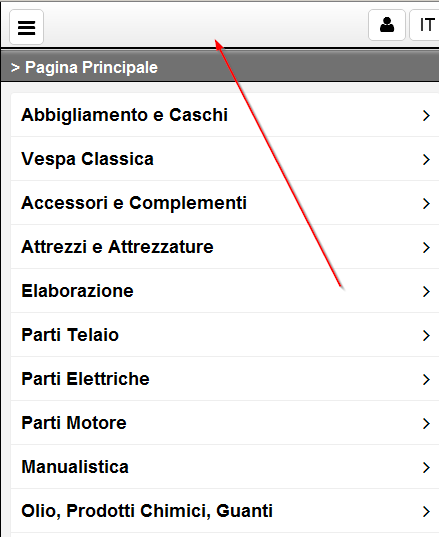
Task: Click chevron beside Attrezzi e Attrezzature
Action: (x=426, y=248)
